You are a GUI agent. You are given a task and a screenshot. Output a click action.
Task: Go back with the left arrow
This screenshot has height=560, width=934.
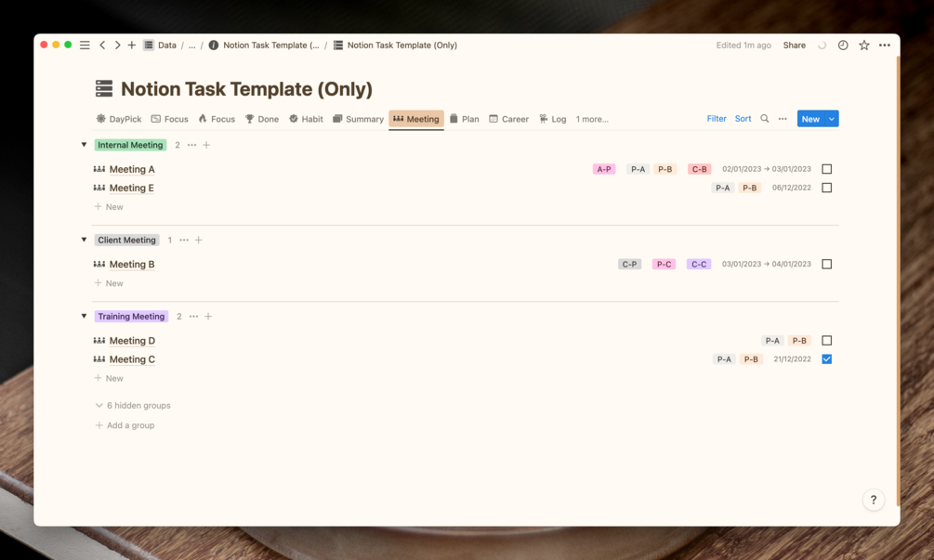102,46
